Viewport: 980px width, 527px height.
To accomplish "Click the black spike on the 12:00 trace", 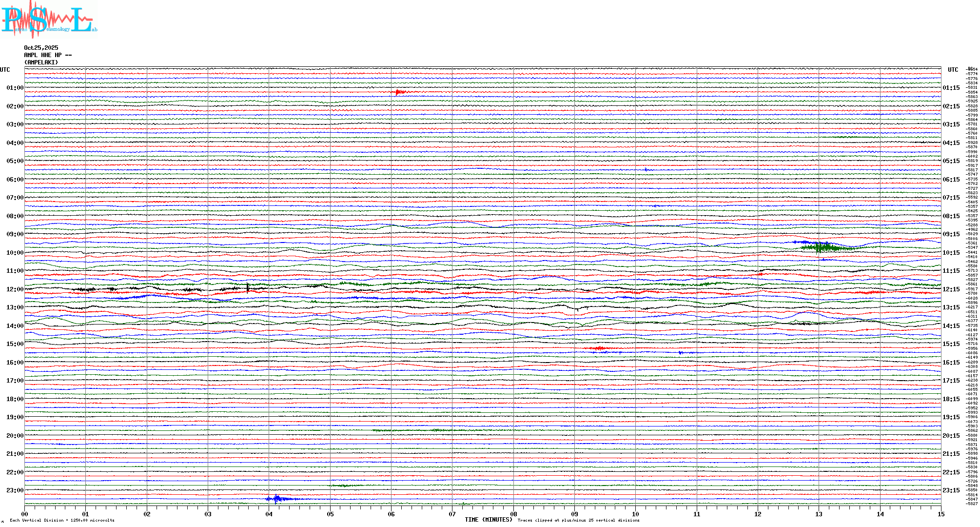I will coord(248,288).
